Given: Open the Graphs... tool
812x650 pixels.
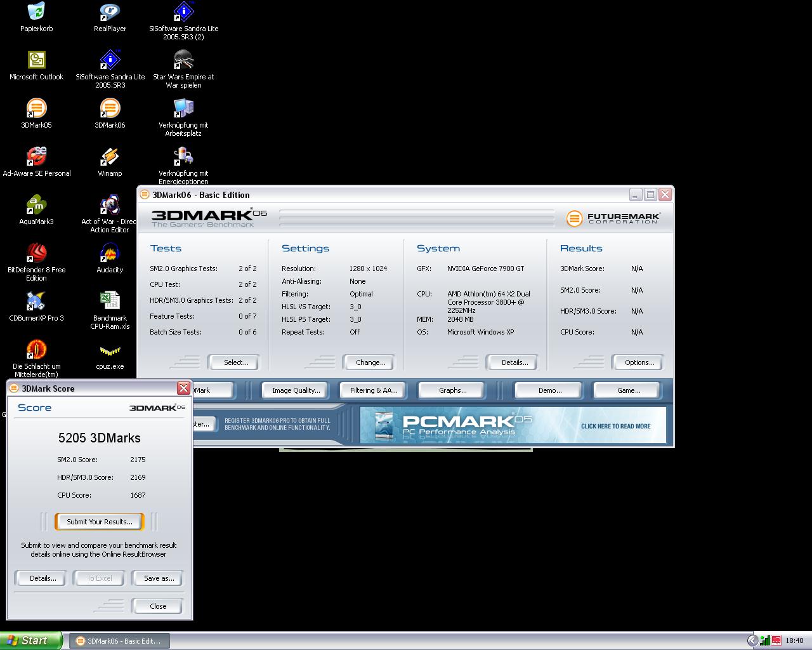Looking at the screenshot, I should (x=452, y=390).
